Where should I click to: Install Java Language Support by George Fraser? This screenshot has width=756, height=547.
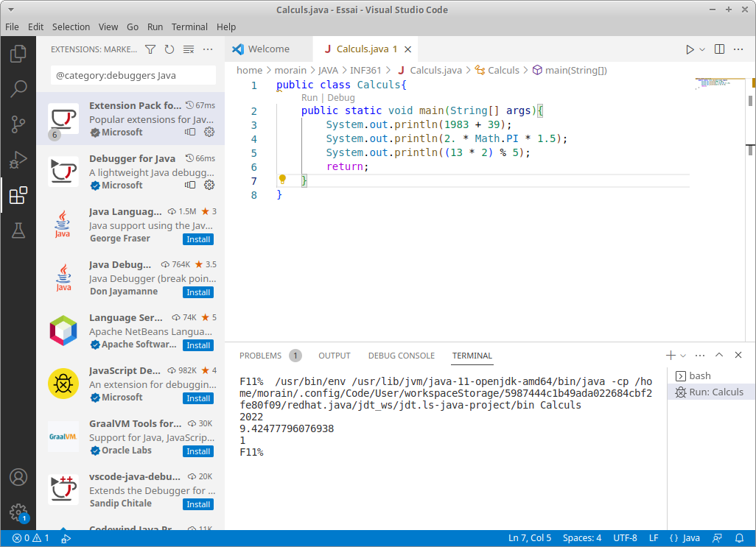point(198,239)
